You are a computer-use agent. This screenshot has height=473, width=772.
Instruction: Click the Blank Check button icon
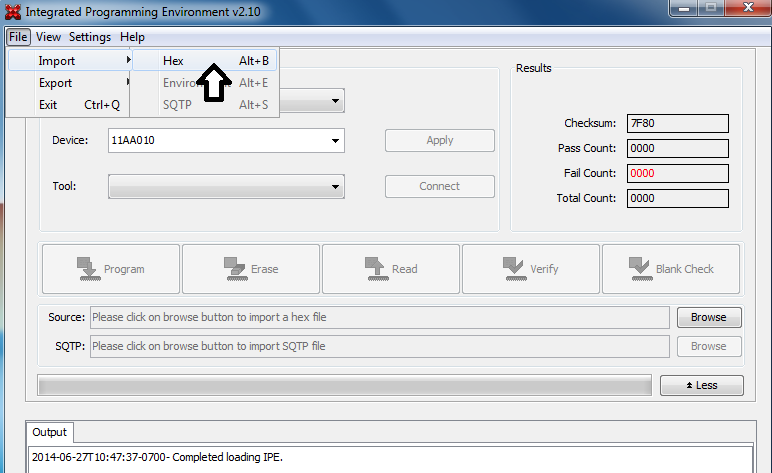(x=641, y=269)
